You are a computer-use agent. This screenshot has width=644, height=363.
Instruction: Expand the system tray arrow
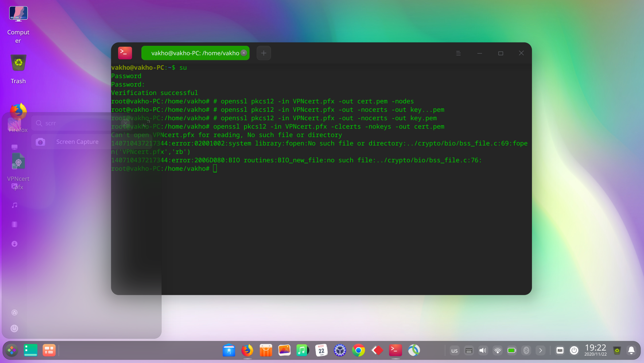tap(540, 351)
